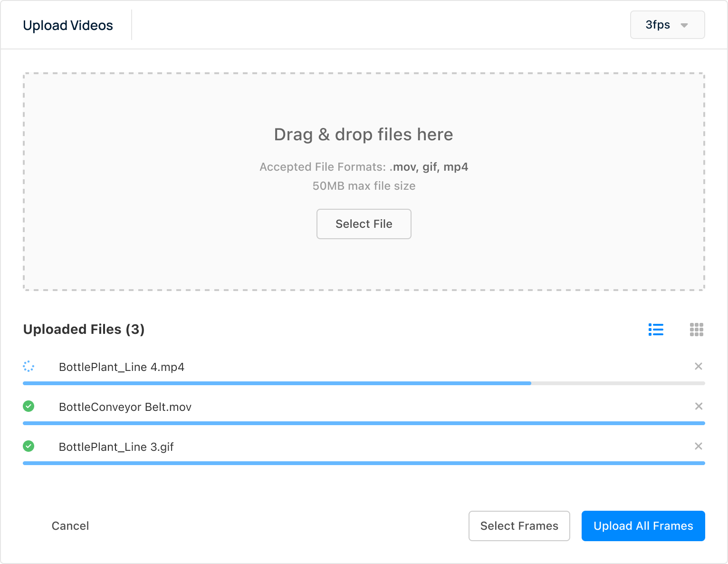
Task: Select the list view icon
Action: (656, 329)
